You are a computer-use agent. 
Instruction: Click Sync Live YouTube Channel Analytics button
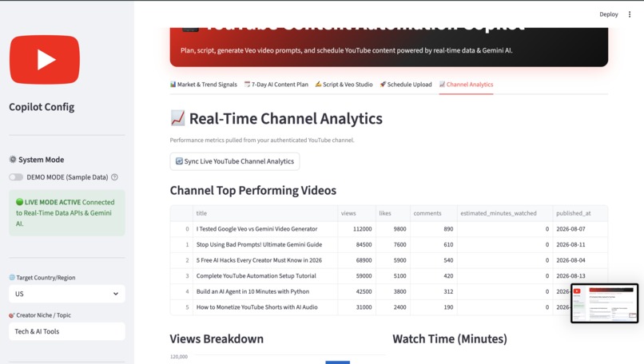tap(235, 161)
